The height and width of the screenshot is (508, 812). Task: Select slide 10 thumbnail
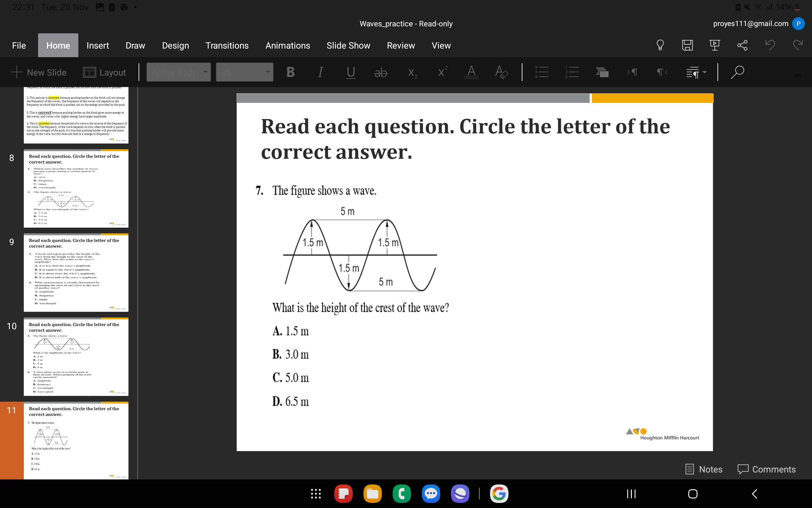(x=76, y=357)
